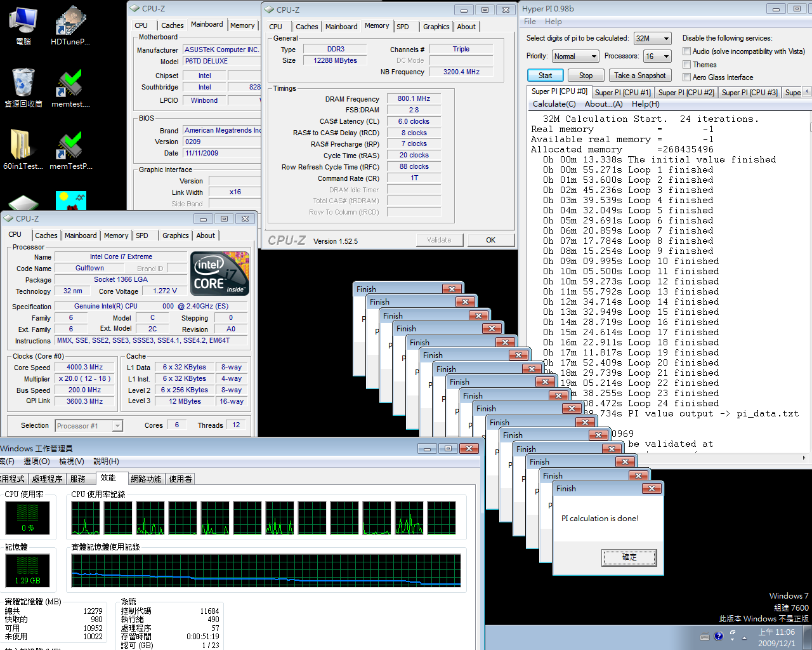Image resolution: width=812 pixels, height=650 pixels.
Task: Open the language bar options down arrow in the taskbar
Action: [732, 640]
